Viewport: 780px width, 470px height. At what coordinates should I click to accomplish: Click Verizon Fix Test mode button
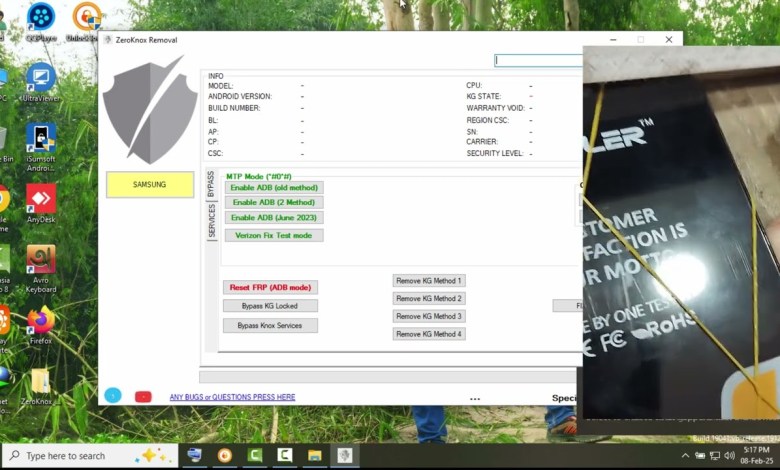274,235
